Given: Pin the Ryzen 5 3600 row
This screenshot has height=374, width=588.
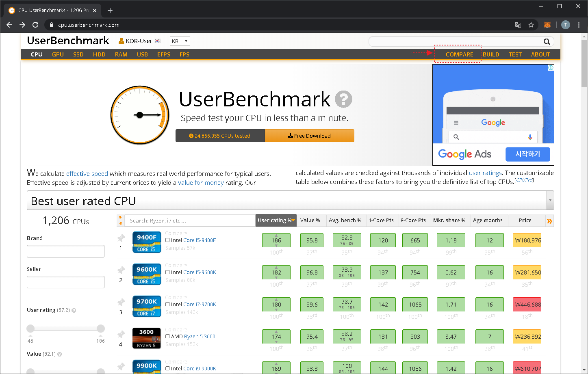Looking at the screenshot, I should (121, 335).
